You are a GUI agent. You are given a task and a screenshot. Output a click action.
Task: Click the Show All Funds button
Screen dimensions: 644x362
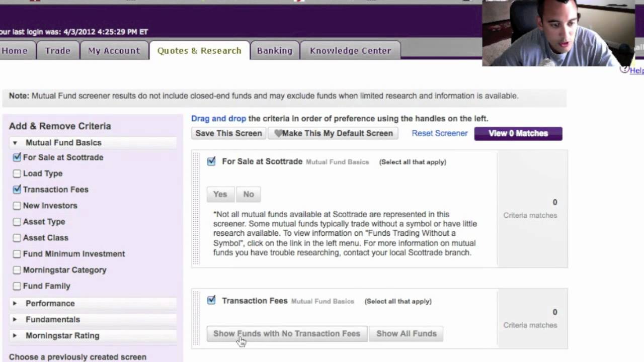[x=407, y=333]
